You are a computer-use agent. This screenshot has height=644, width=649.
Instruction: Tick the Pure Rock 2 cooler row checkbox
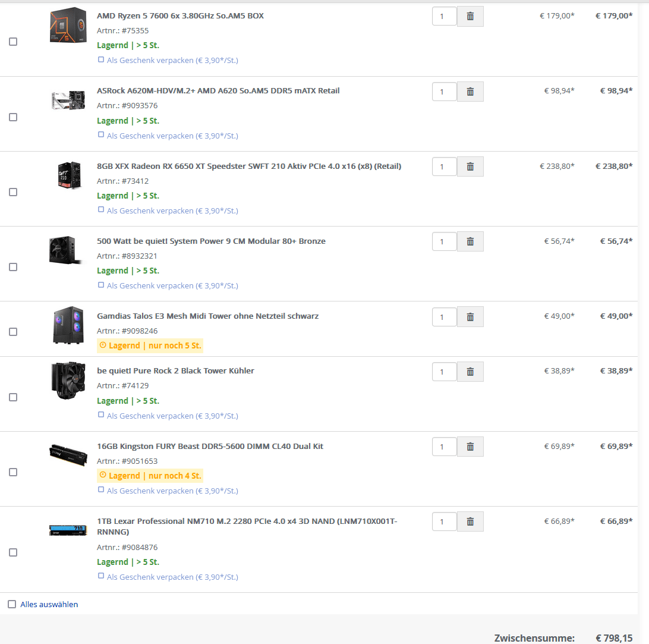[13, 397]
